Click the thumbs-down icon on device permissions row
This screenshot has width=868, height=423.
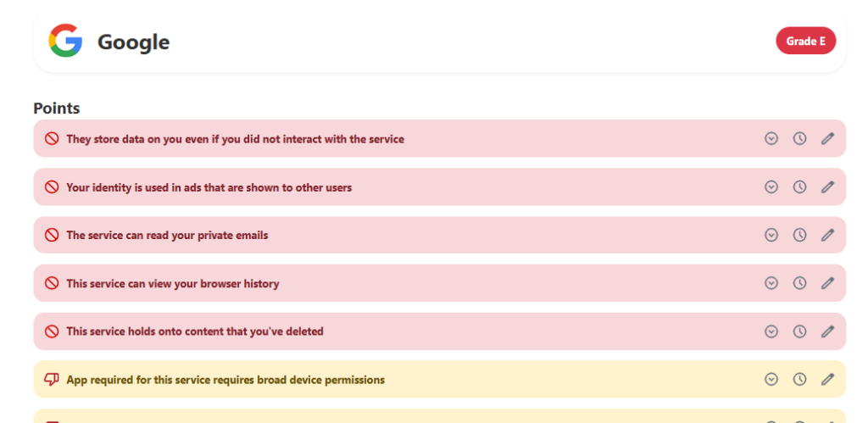52,380
